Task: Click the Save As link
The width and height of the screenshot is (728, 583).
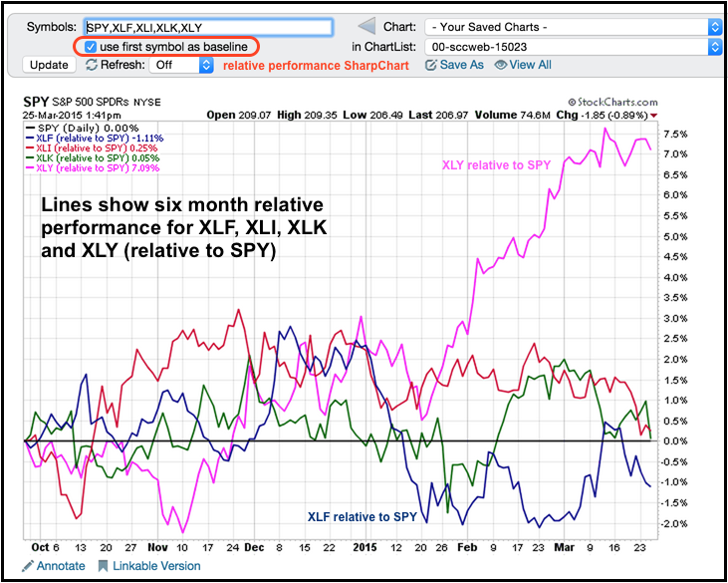Action: pos(461,65)
